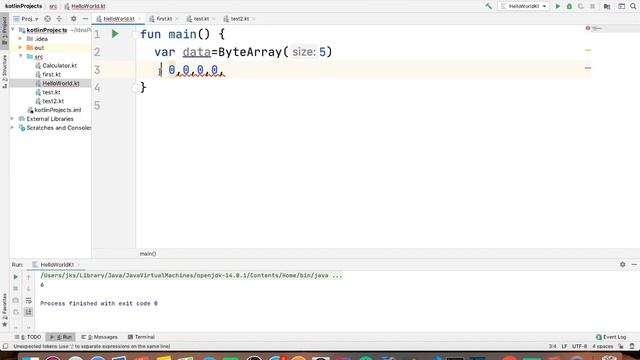
Task: Click src in the breadcrumb navigation bar
Action: point(53,6)
